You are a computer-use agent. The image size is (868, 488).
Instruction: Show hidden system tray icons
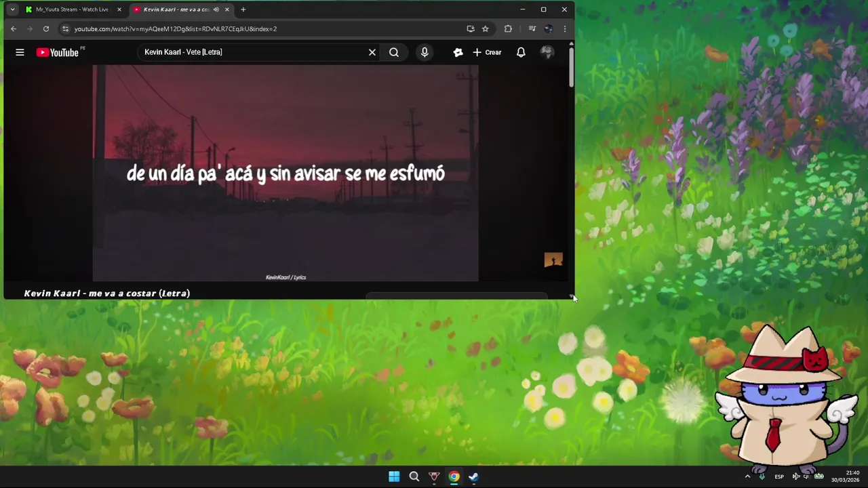[x=747, y=476]
